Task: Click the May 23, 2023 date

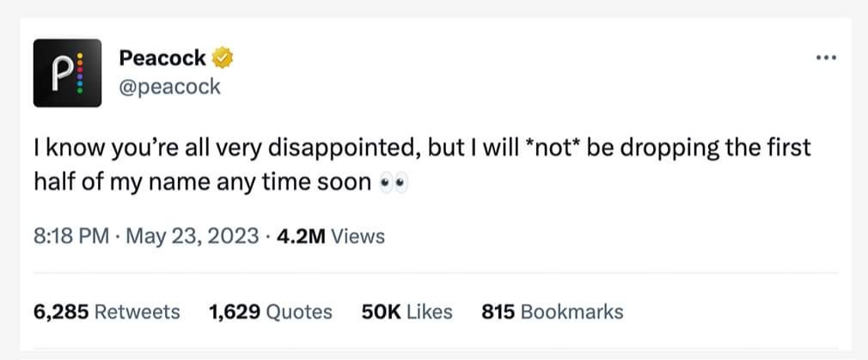Action: click(192, 235)
